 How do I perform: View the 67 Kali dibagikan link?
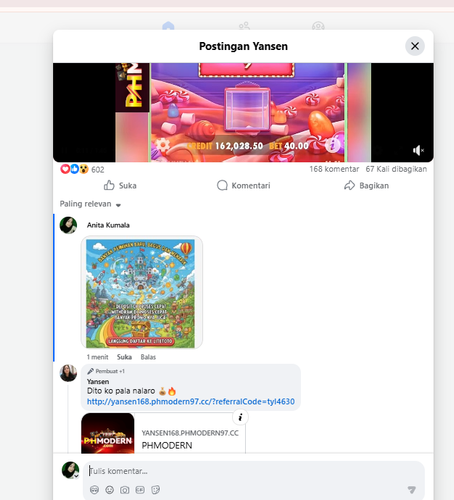pyautogui.click(x=396, y=169)
